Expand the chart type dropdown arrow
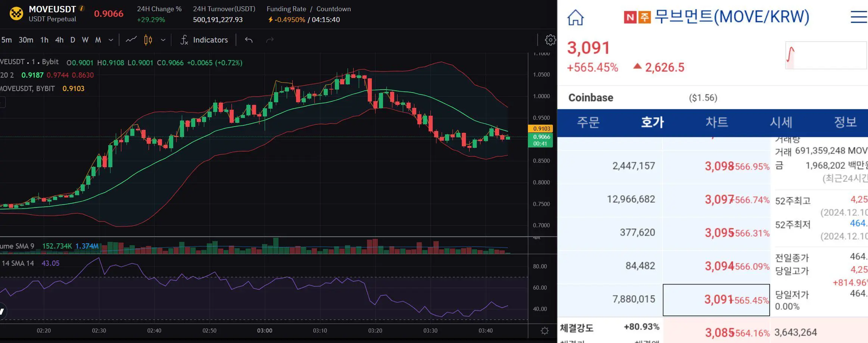The image size is (868, 343). 163,40
